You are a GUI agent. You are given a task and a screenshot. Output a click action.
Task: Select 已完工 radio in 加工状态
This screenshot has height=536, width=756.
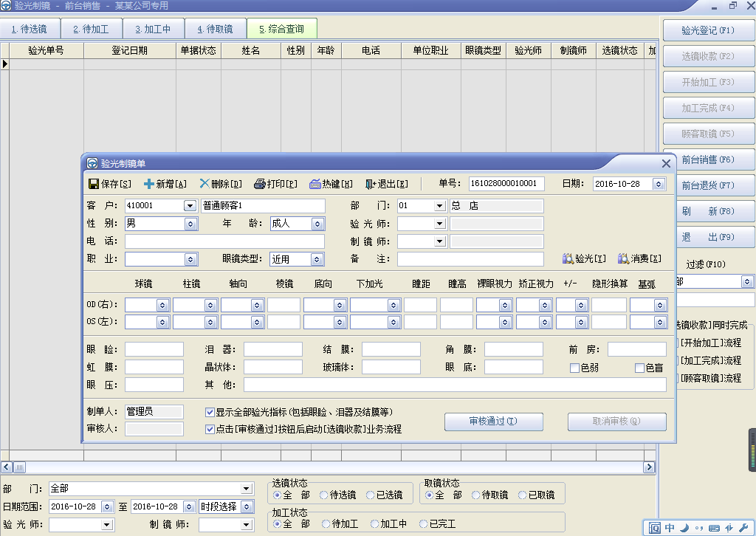click(x=423, y=524)
